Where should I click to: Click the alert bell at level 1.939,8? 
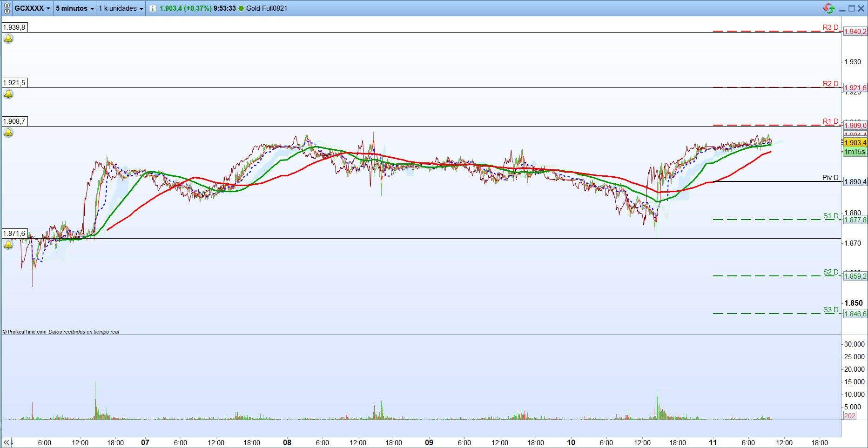(x=8, y=39)
